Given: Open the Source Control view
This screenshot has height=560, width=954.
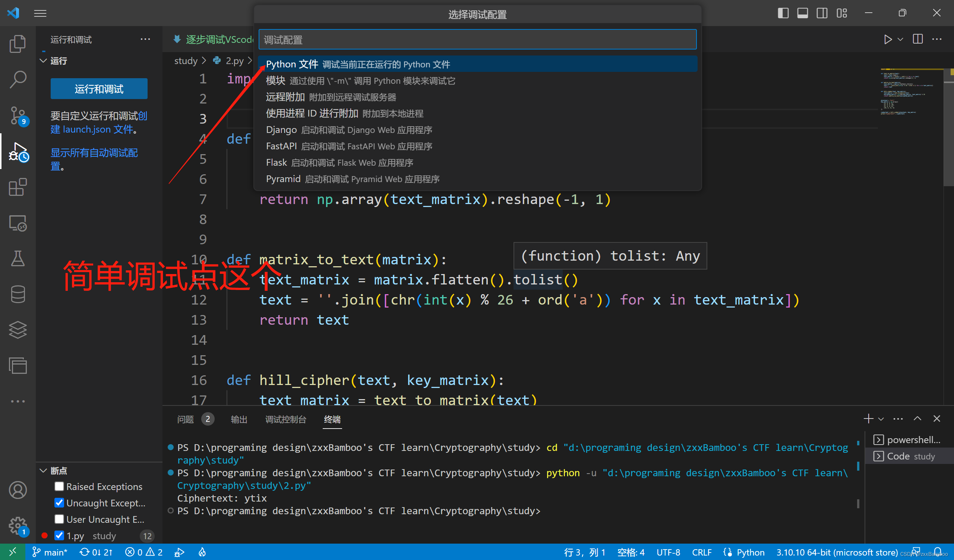Looking at the screenshot, I should pyautogui.click(x=18, y=115).
